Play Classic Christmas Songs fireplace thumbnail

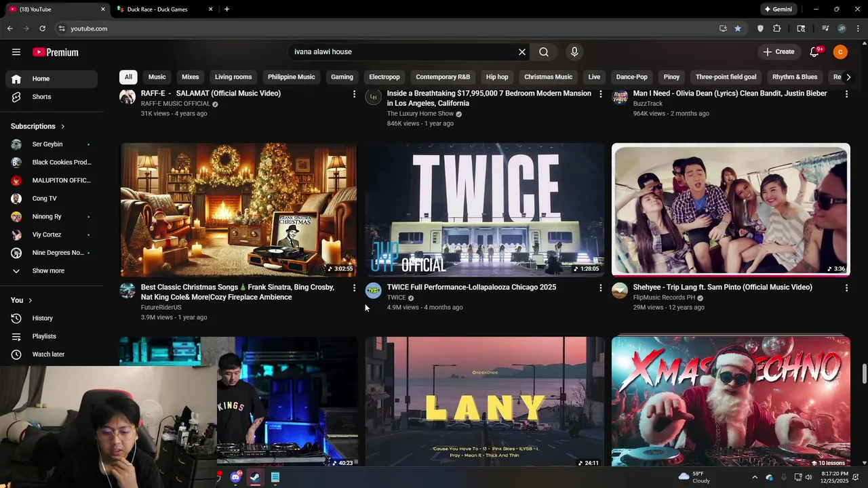coord(239,209)
